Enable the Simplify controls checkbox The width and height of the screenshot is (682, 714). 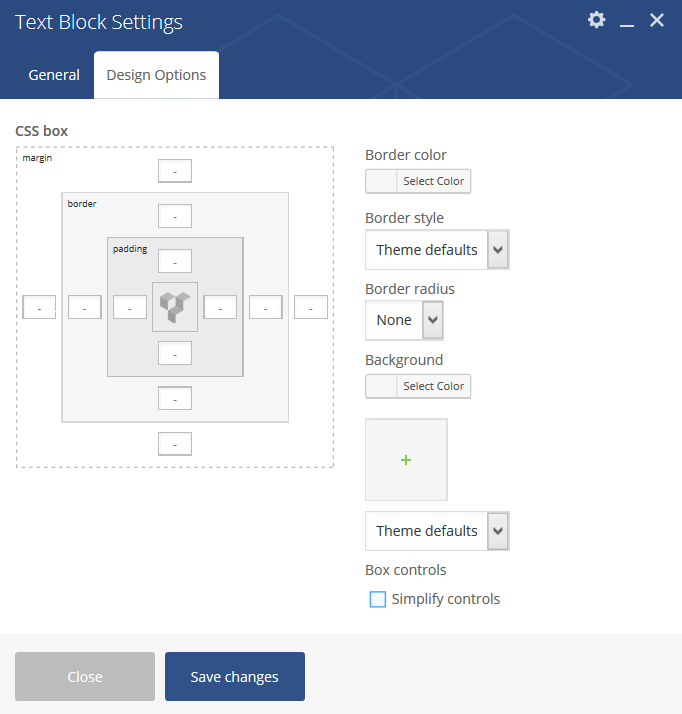tap(378, 599)
